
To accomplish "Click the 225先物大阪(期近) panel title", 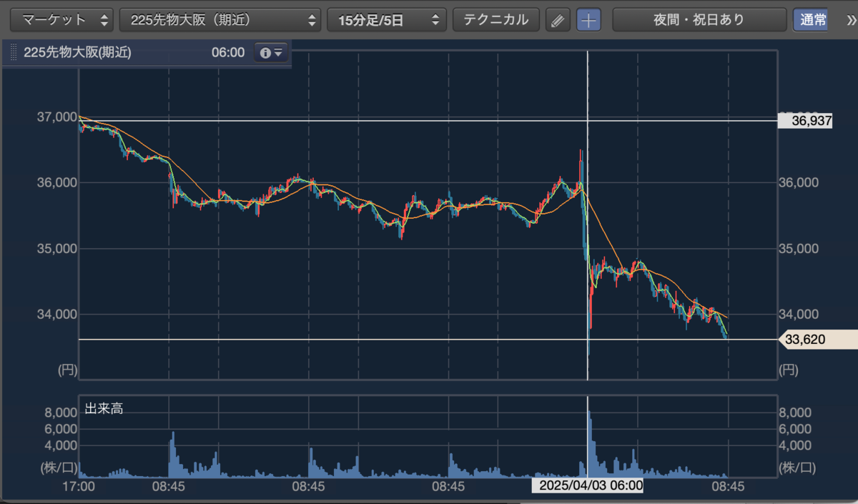I will coord(77,52).
